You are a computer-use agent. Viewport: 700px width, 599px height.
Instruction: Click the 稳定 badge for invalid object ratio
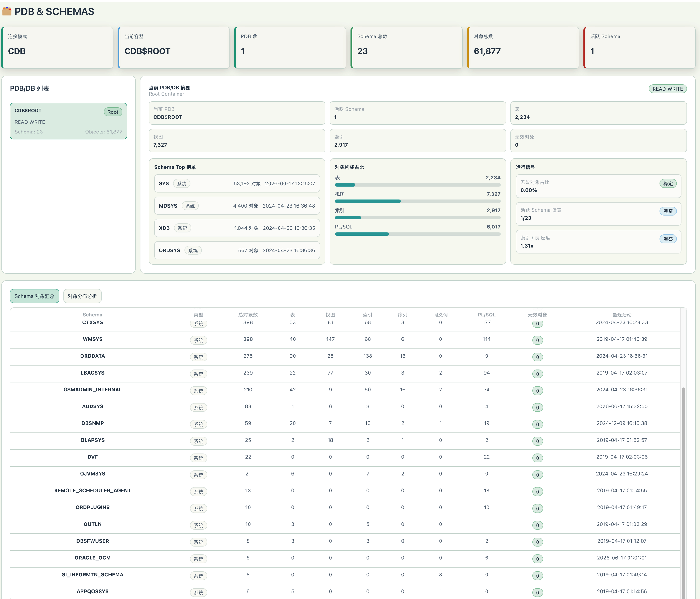point(668,183)
